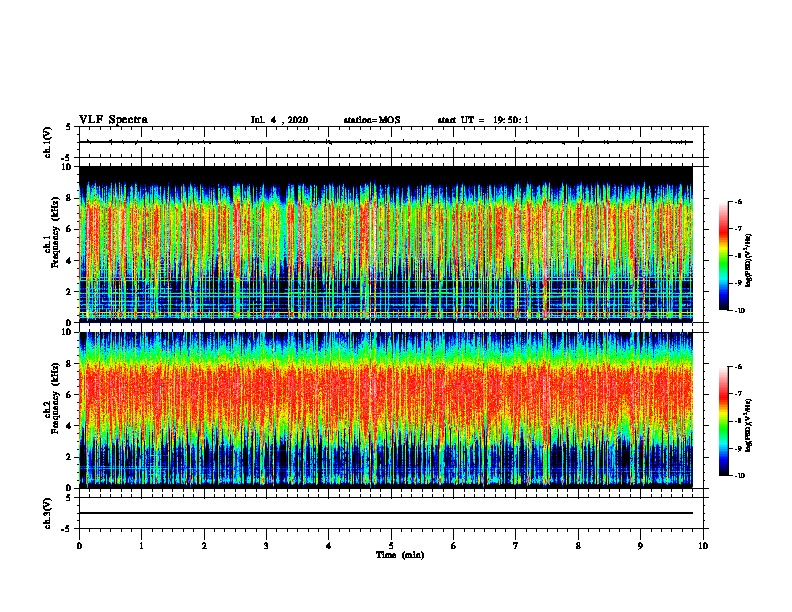
Task: Click the "-6" label on ch.1 colorbar
Action: (738, 201)
